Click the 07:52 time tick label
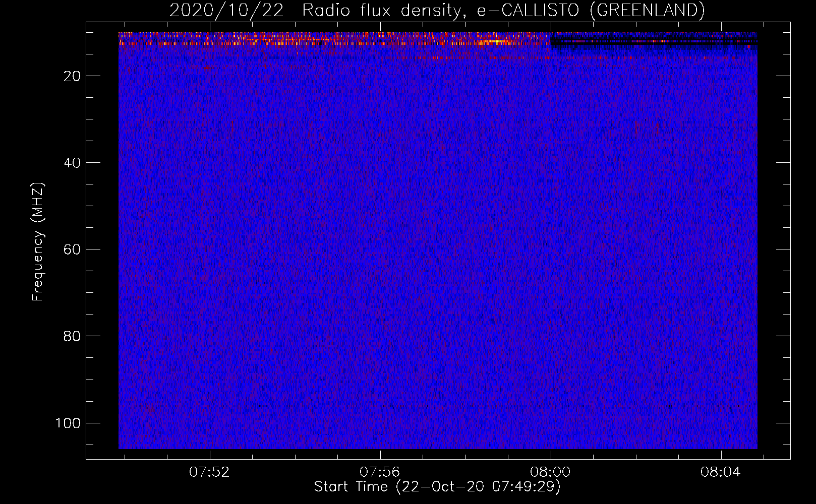 pos(209,472)
